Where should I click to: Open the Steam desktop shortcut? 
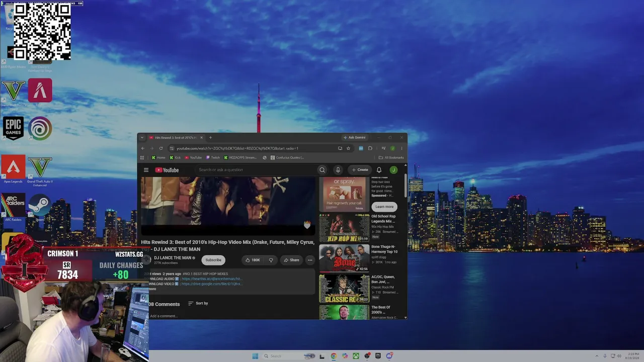[40, 207]
